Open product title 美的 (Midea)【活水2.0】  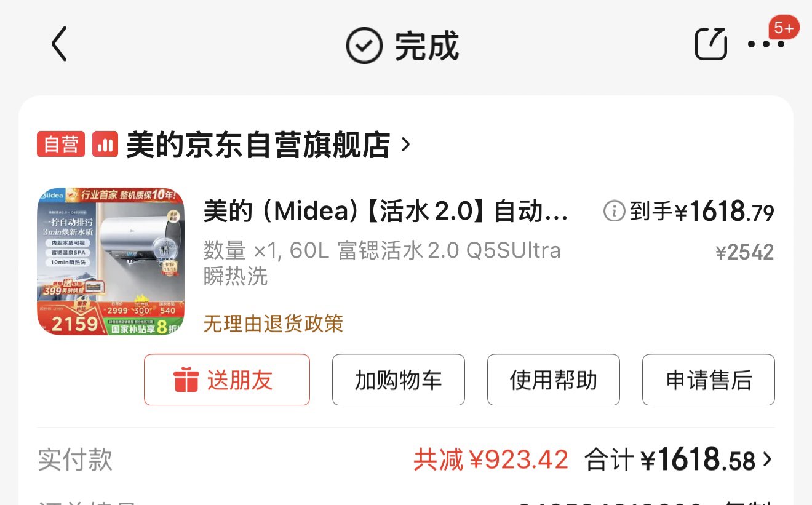tap(386, 212)
